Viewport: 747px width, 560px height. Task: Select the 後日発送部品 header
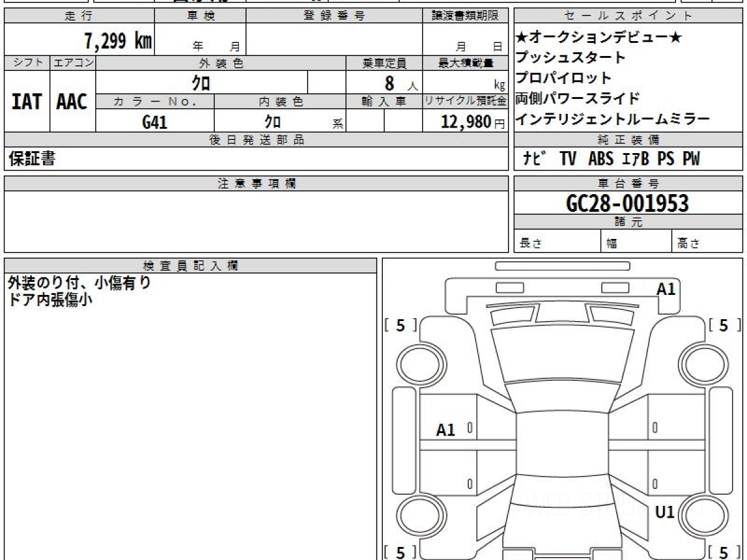point(256,140)
